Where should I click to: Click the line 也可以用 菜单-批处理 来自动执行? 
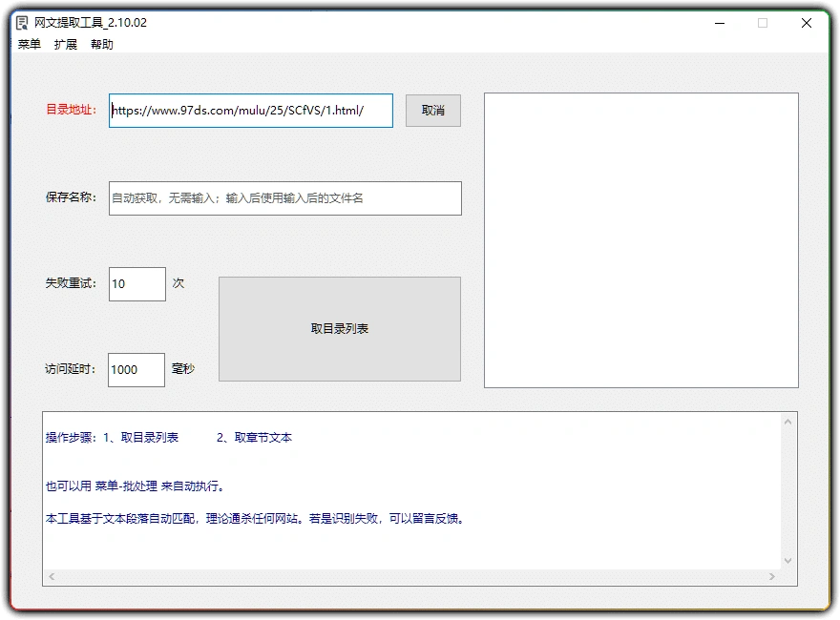pyautogui.click(x=135, y=486)
